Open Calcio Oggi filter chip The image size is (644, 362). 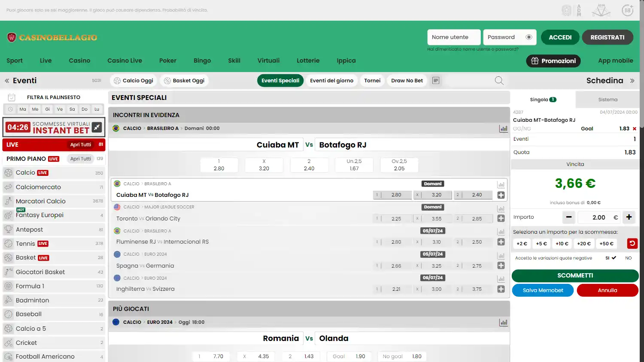pyautogui.click(x=133, y=81)
